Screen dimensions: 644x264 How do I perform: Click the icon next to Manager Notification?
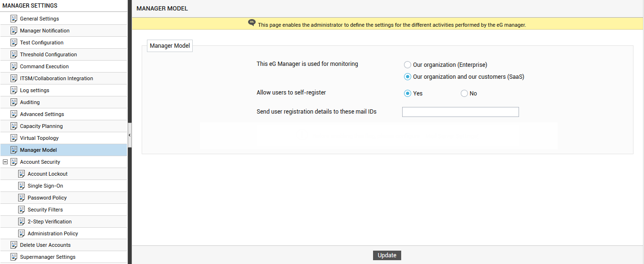[14, 31]
